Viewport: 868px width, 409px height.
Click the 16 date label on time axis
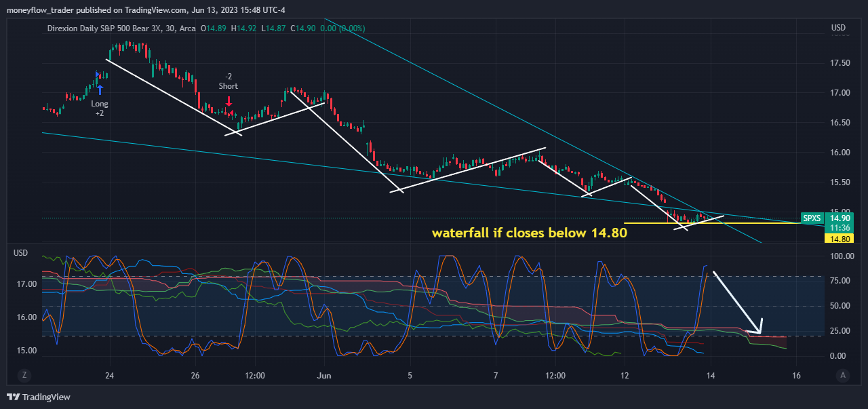pyautogui.click(x=796, y=375)
